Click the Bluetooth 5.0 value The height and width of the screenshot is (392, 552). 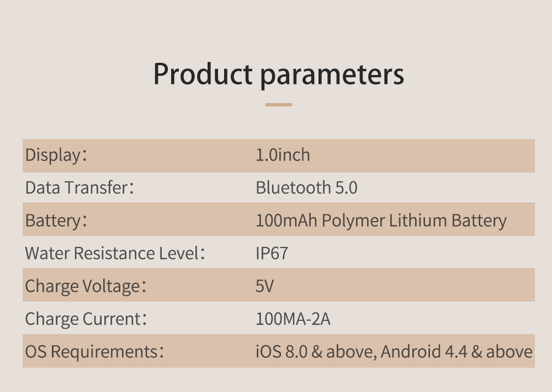306,187
